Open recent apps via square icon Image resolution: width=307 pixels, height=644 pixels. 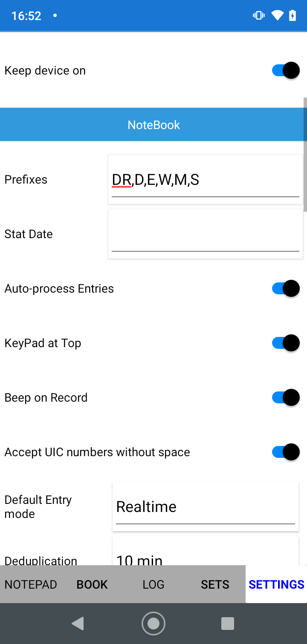pyautogui.click(x=228, y=624)
